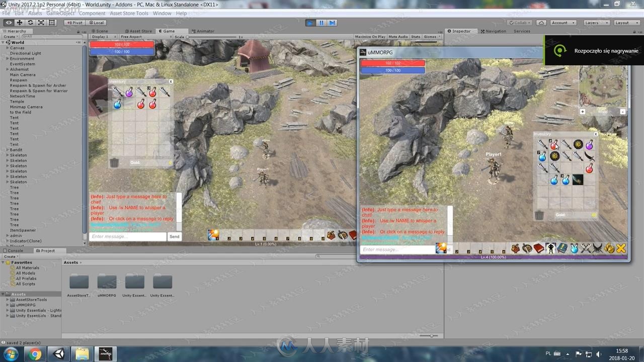Select the Move transform tool
Image resolution: width=644 pixels, height=362 pixels.
(20, 23)
